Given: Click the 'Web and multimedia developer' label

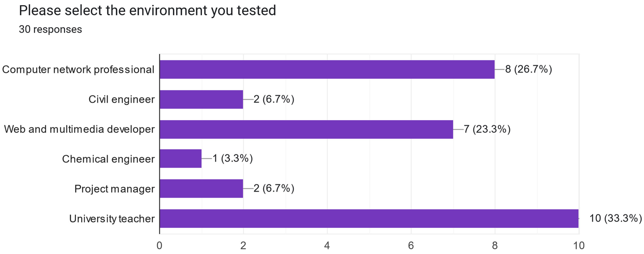Looking at the screenshot, I should [79, 129].
